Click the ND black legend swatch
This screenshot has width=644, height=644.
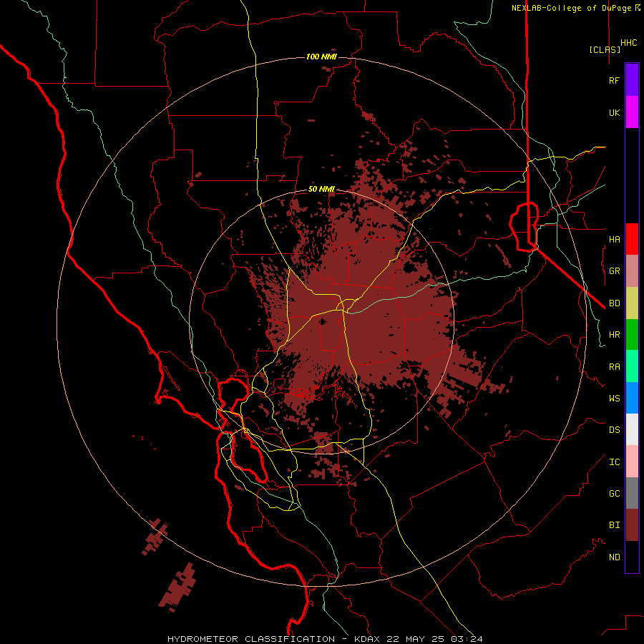pos(632,557)
